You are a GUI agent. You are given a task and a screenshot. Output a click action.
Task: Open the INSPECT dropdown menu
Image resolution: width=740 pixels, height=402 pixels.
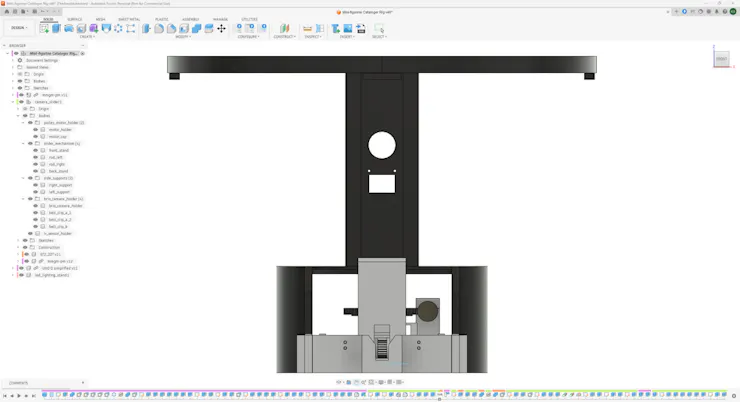click(x=312, y=37)
